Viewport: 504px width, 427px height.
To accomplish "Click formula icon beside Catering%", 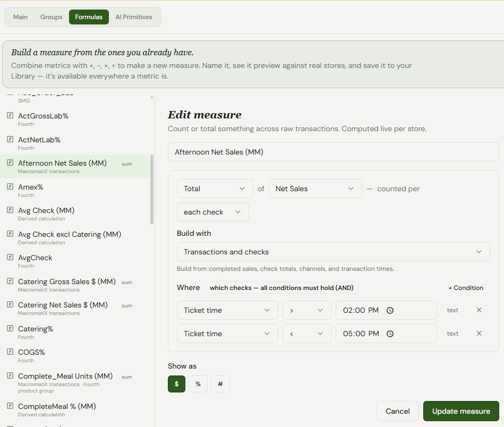I will coord(10,328).
